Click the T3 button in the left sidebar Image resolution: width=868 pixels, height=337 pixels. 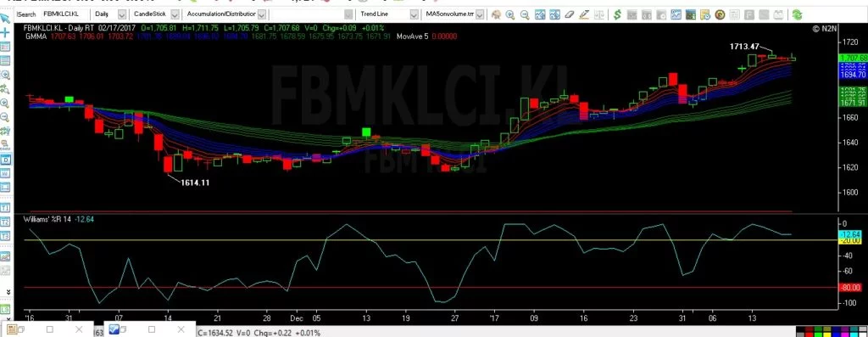click(x=5, y=236)
